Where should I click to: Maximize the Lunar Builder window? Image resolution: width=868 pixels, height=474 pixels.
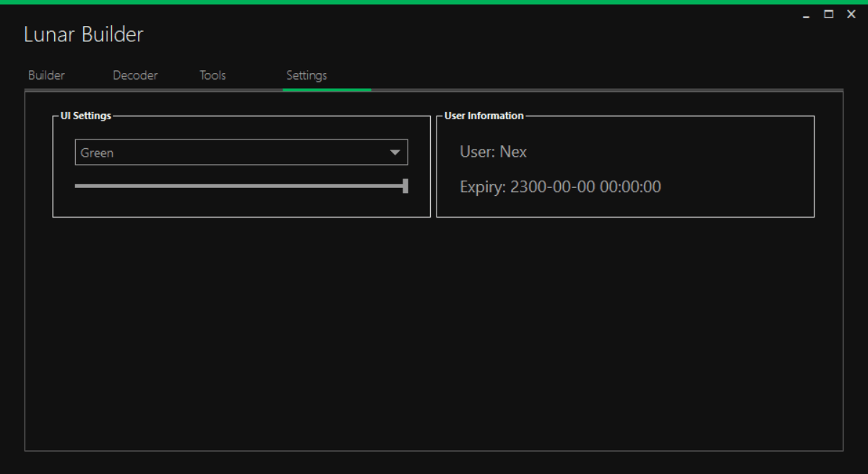(x=829, y=14)
